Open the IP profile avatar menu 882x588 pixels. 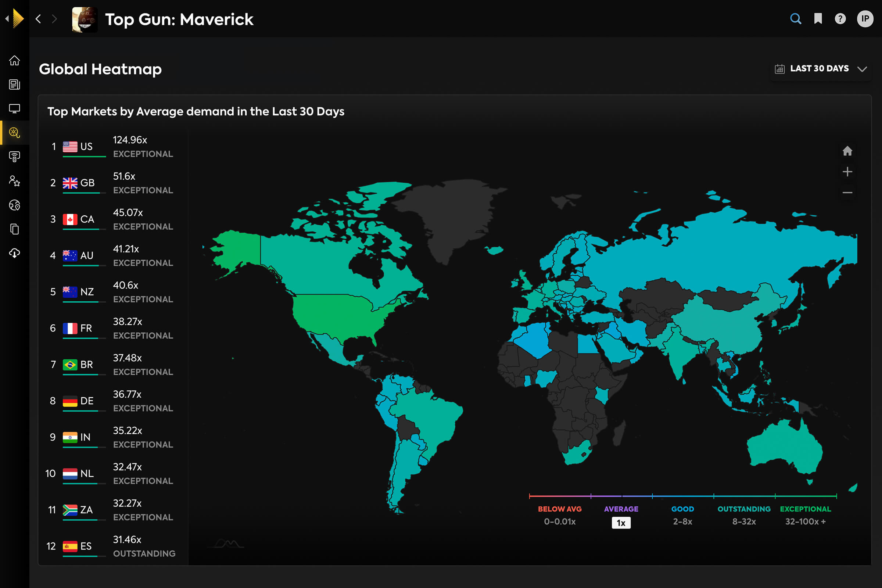pyautogui.click(x=865, y=19)
